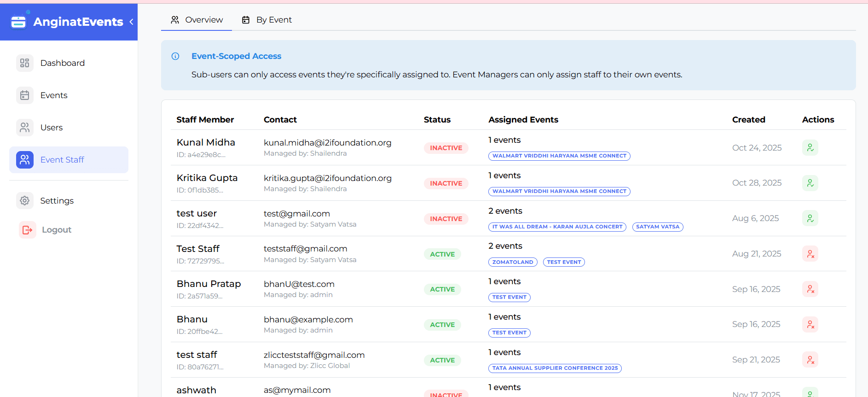This screenshot has width=868, height=397.
Task: Click the Satyam Vatsa event tag
Action: click(657, 227)
